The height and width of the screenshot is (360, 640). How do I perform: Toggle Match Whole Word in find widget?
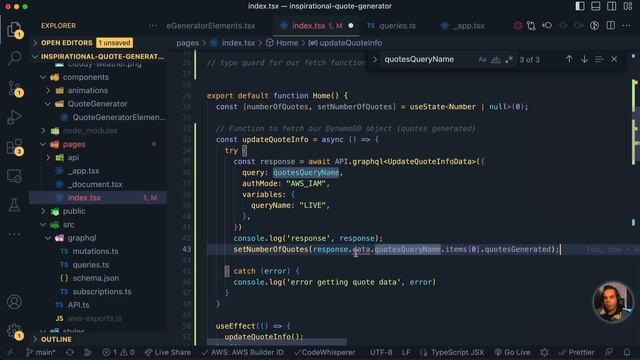pos(496,60)
